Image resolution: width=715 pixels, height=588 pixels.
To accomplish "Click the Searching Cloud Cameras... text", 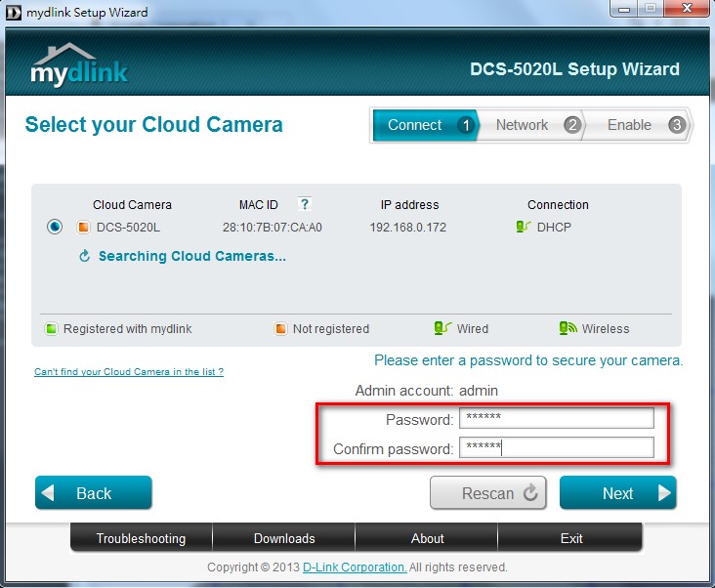I will [192, 256].
